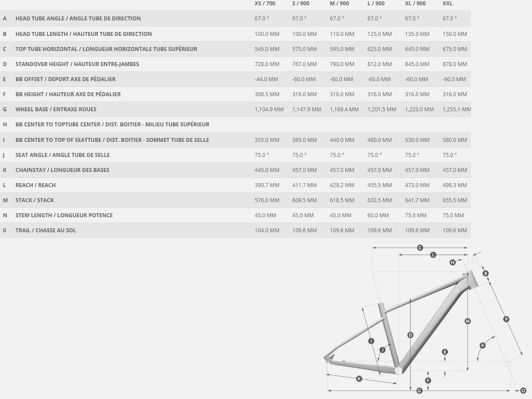The width and height of the screenshot is (532, 399).
Task: Select the Wheel Base row label
Action: pos(56,110)
